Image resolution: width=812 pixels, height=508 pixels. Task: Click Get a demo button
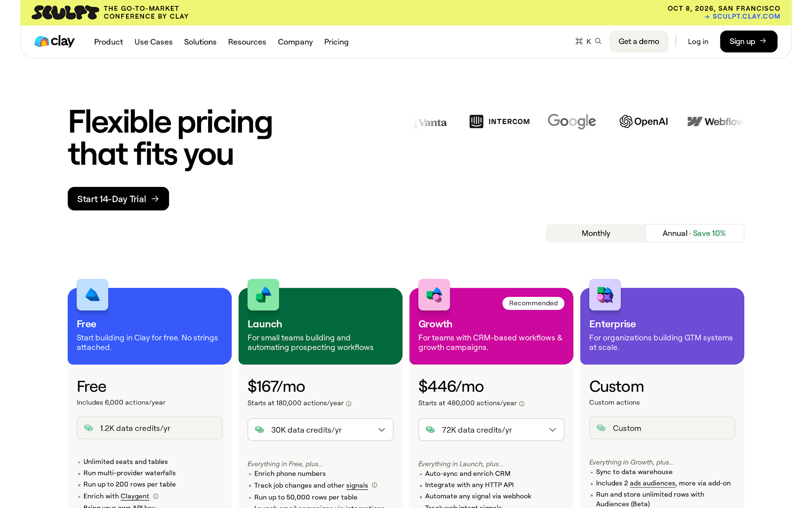pos(639,41)
